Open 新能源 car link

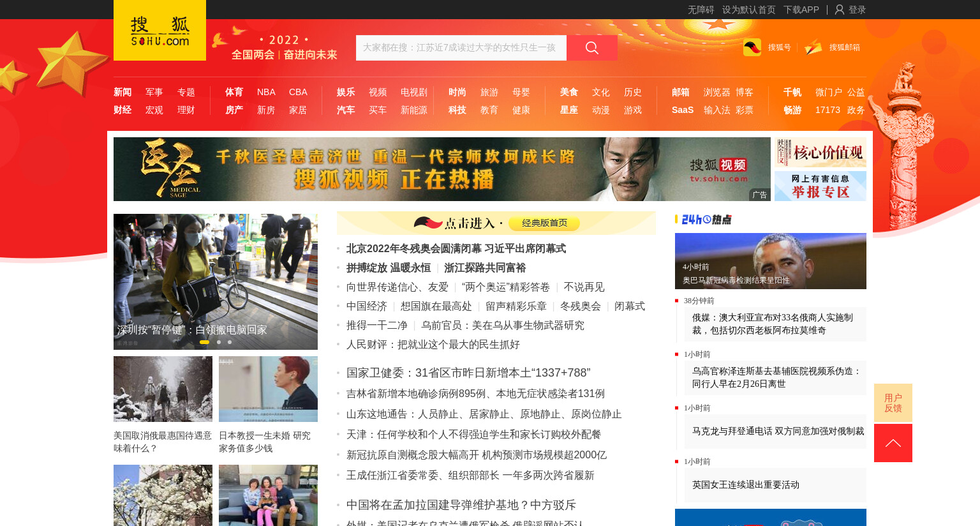tap(414, 110)
